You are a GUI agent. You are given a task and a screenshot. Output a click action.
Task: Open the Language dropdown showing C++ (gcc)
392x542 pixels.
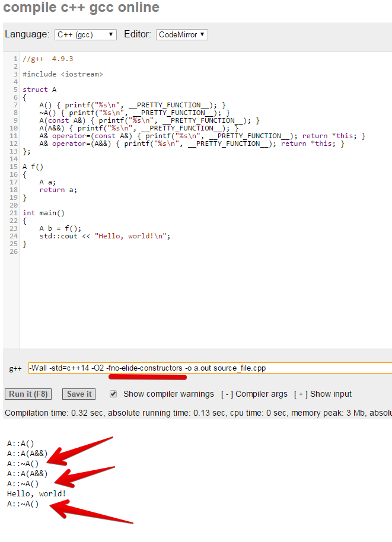pos(85,35)
